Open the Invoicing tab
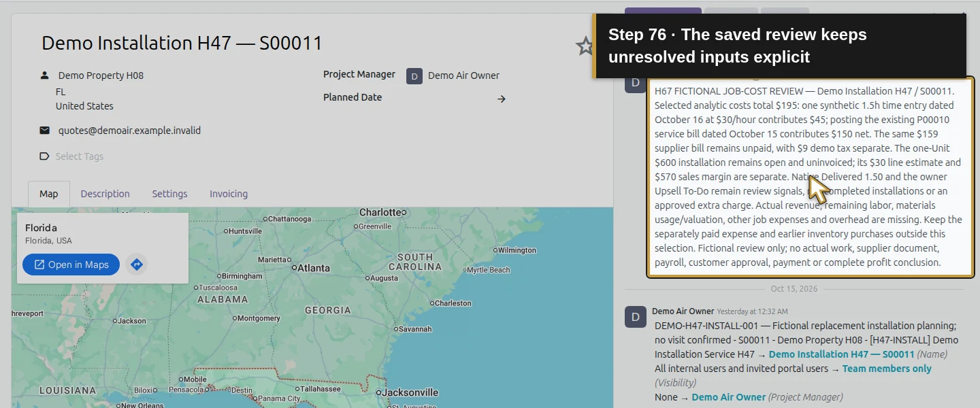This screenshot has width=980, height=408. point(229,194)
